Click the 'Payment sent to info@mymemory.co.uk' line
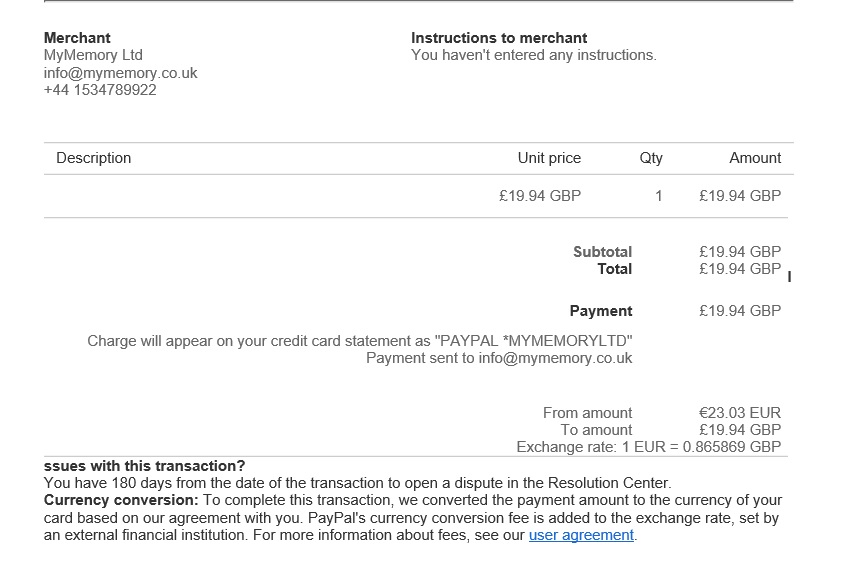The width and height of the screenshot is (858, 564). [499, 358]
